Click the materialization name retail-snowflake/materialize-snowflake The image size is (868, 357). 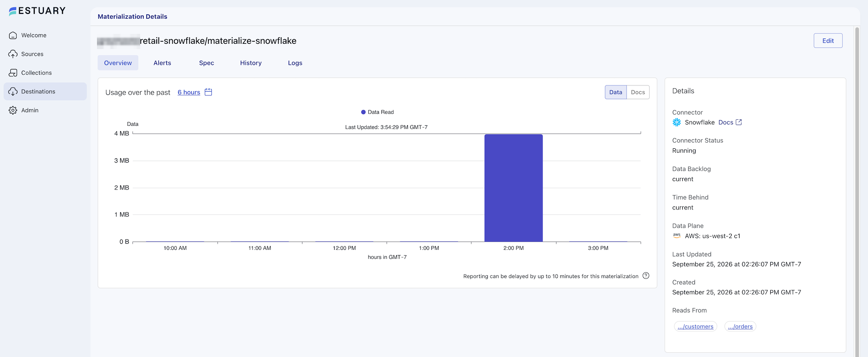click(x=218, y=41)
